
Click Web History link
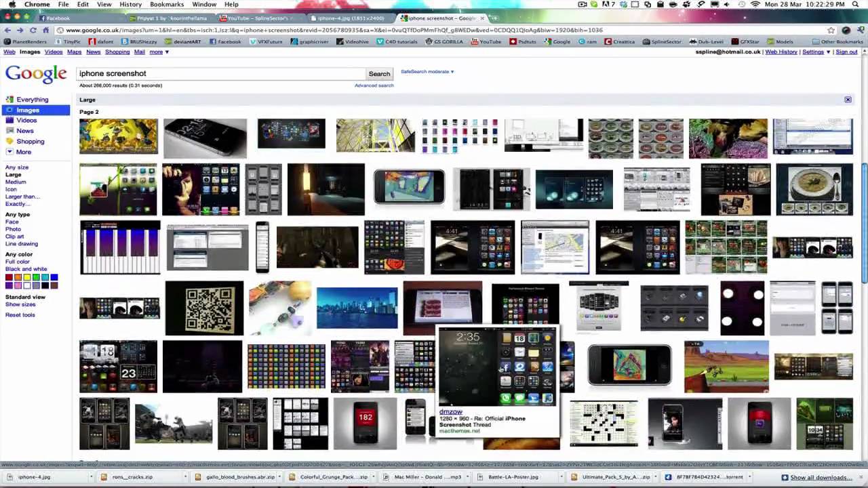[781, 52]
